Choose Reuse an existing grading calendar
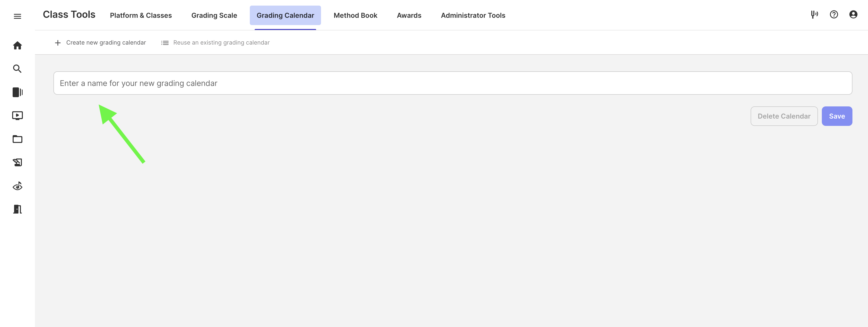The image size is (868, 327). (x=216, y=43)
